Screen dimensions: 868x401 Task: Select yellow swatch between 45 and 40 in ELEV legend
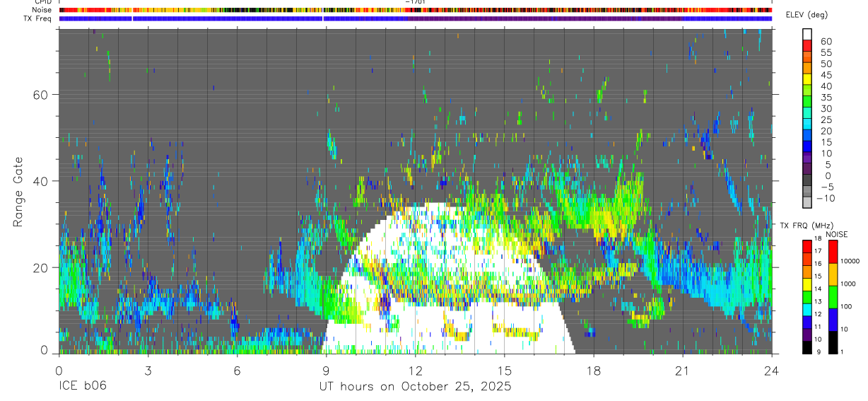pos(807,79)
